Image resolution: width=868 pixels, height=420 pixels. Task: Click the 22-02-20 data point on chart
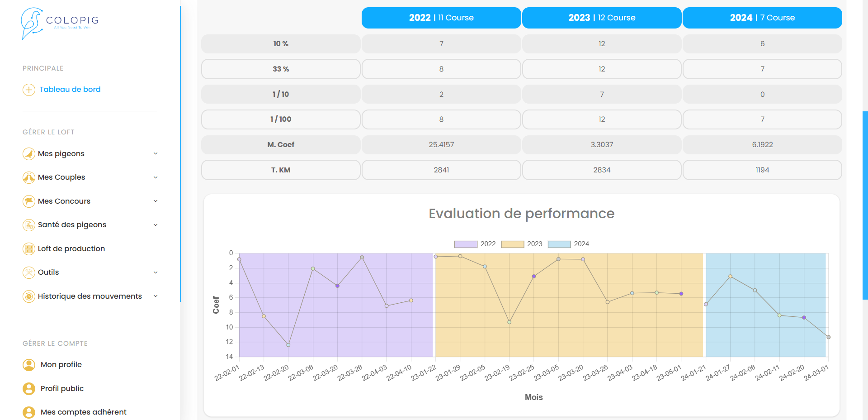click(288, 345)
